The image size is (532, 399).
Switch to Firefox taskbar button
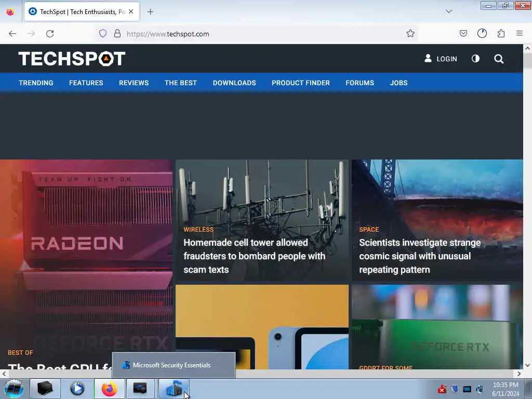coord(109,389)
